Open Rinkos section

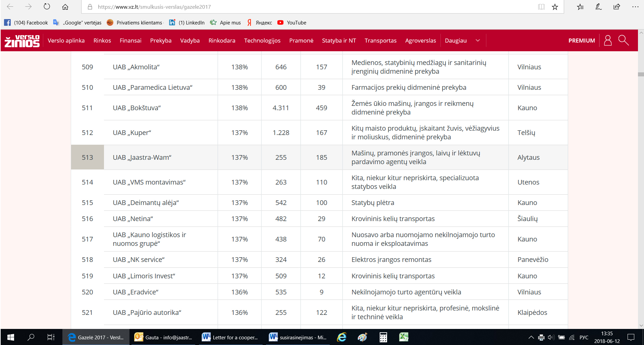[x=102, y=41]
